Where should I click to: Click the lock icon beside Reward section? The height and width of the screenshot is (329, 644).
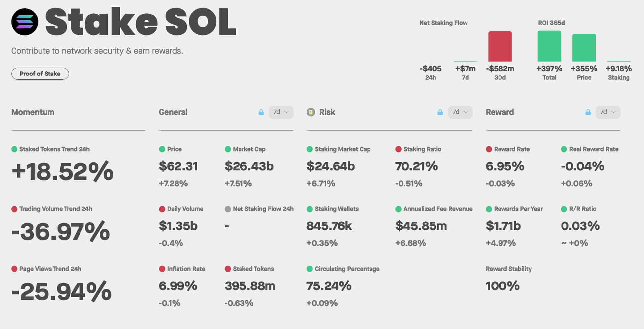point(589,112)
